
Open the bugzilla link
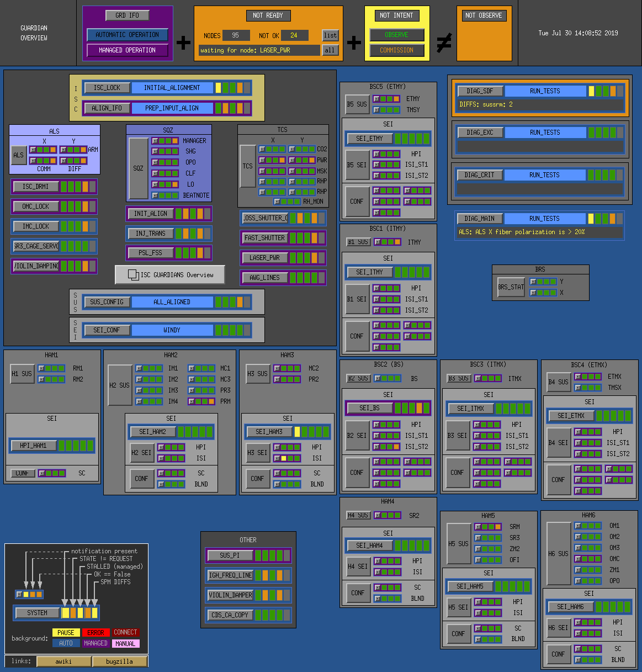(x=120, y=662)
